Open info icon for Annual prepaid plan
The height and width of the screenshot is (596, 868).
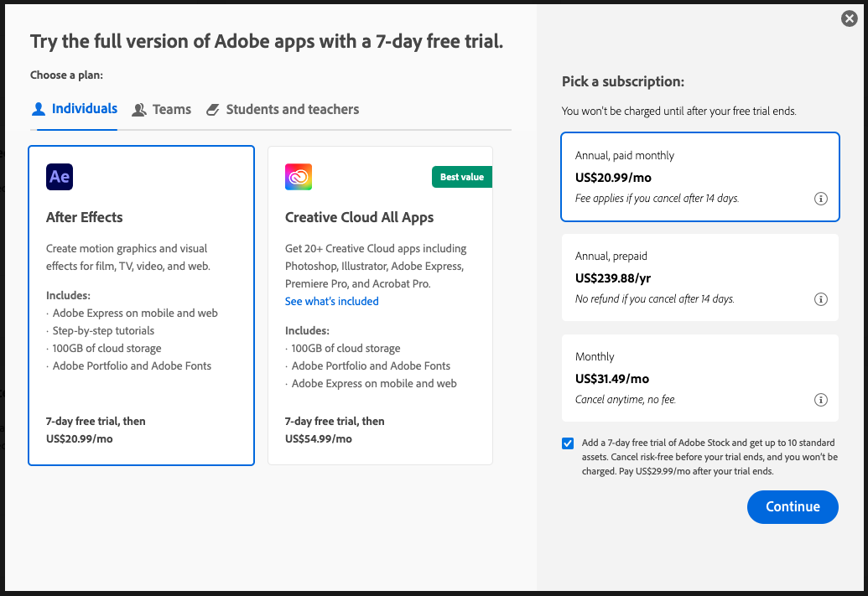coord(821,299)
